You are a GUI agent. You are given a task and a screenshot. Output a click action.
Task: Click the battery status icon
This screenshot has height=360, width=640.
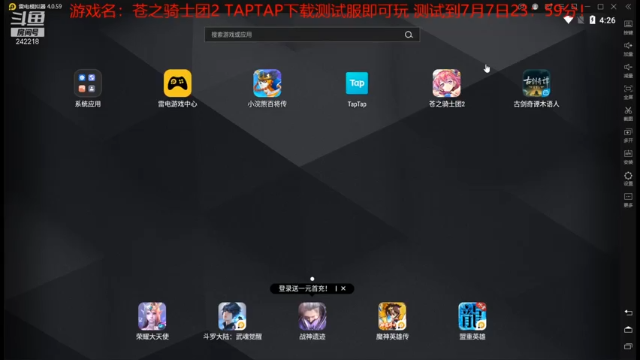pos(592,20)
